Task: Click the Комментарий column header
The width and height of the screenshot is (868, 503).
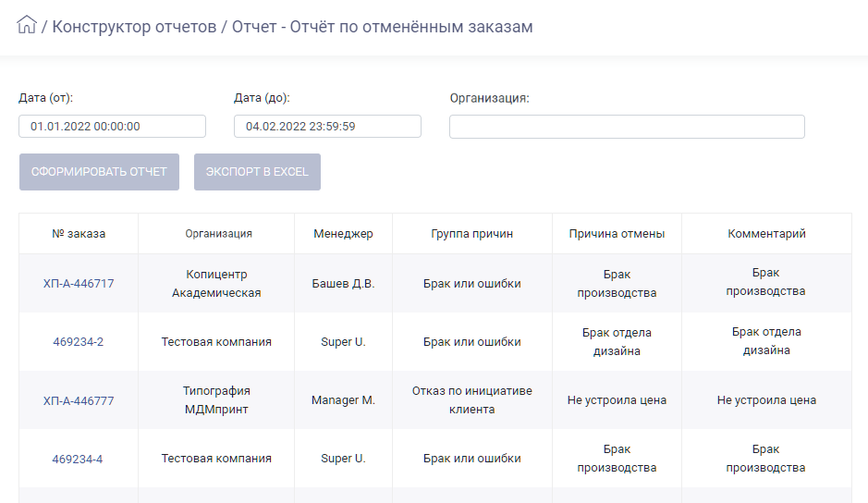Action: [x=766, y=234]
